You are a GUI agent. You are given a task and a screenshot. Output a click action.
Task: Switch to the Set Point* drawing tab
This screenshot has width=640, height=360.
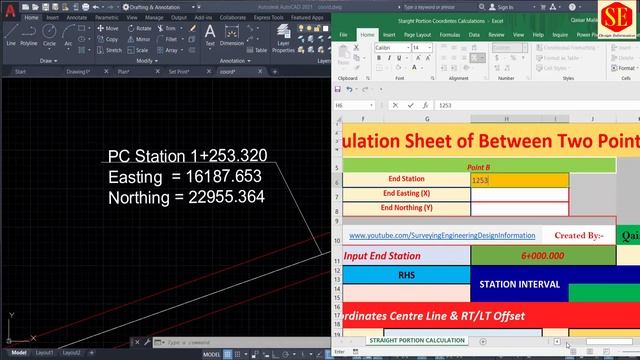[x=179, y=71]
